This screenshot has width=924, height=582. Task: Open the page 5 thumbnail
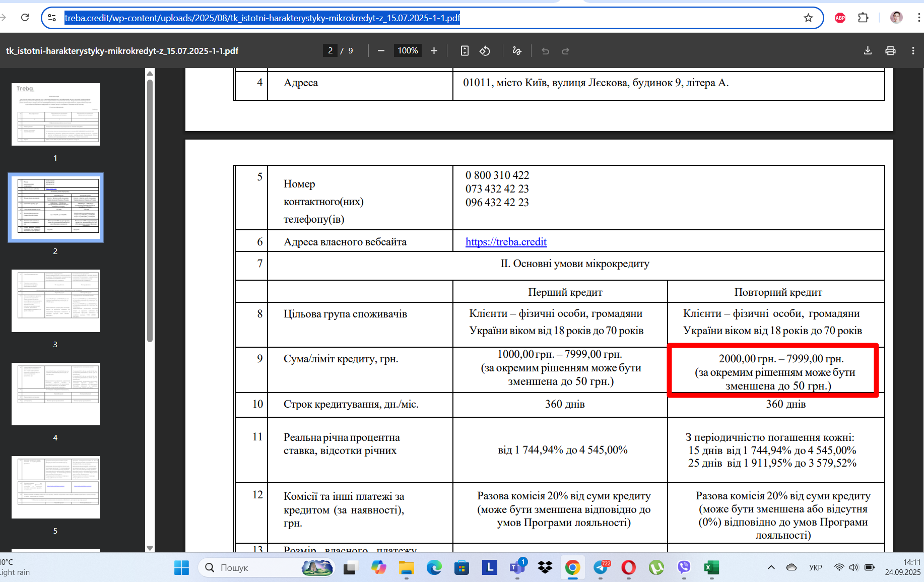tap(55, 487)
